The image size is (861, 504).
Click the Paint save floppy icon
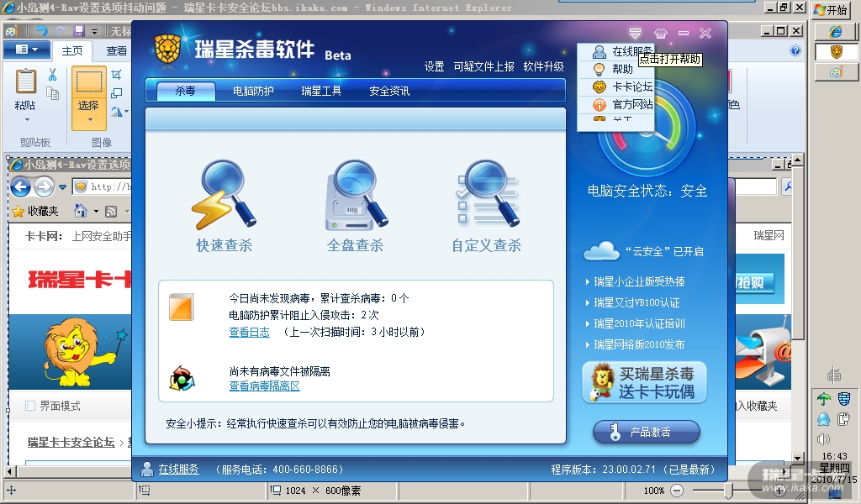tap(79, 31)
